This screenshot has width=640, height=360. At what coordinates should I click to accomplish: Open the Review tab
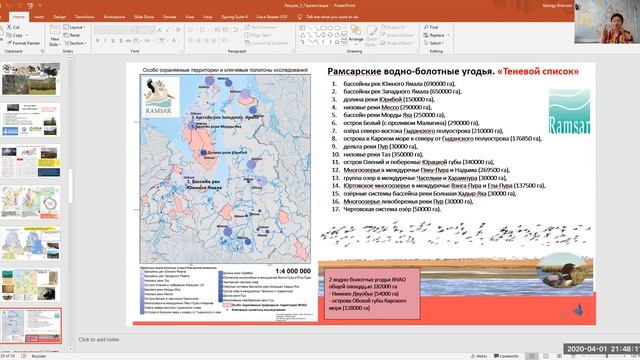tap(169, 17)
